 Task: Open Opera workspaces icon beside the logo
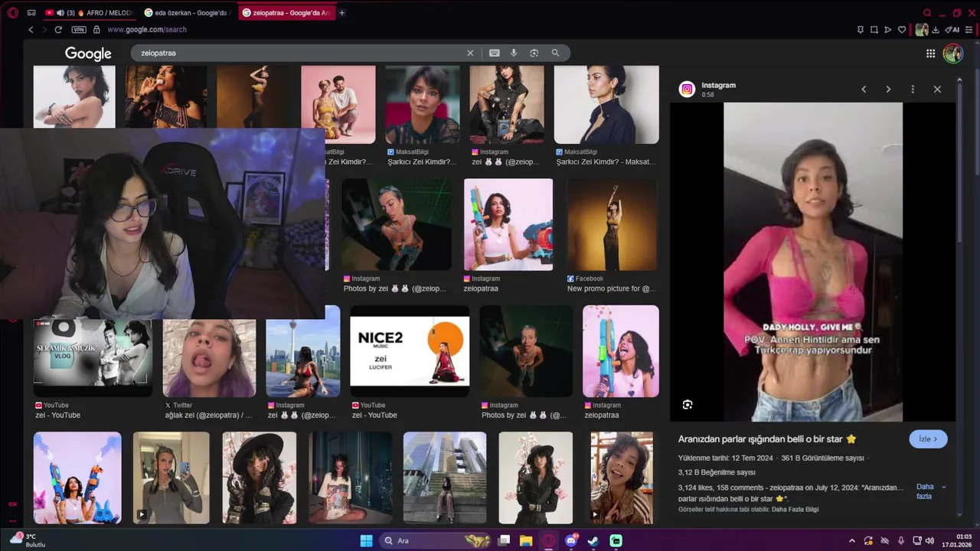31,13
